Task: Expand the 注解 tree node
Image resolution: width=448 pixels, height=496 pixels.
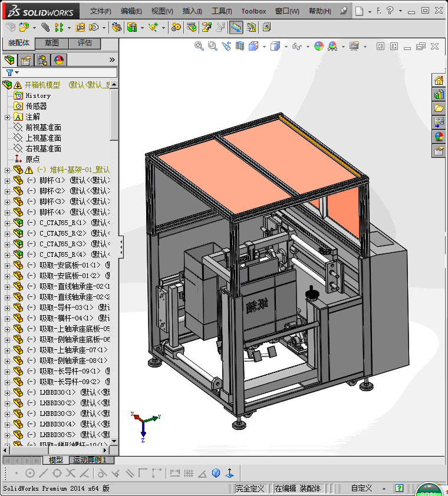Action: [x=7, y=117]
